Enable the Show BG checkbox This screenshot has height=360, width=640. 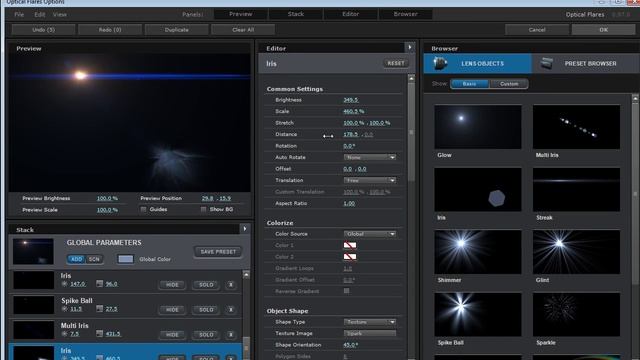coord(203,209)
